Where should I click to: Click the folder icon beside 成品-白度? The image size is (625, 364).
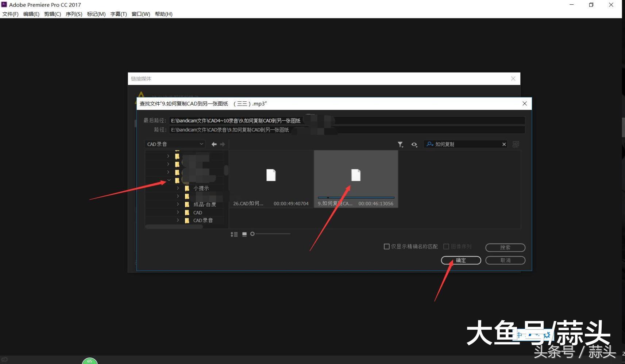[187, 204]
